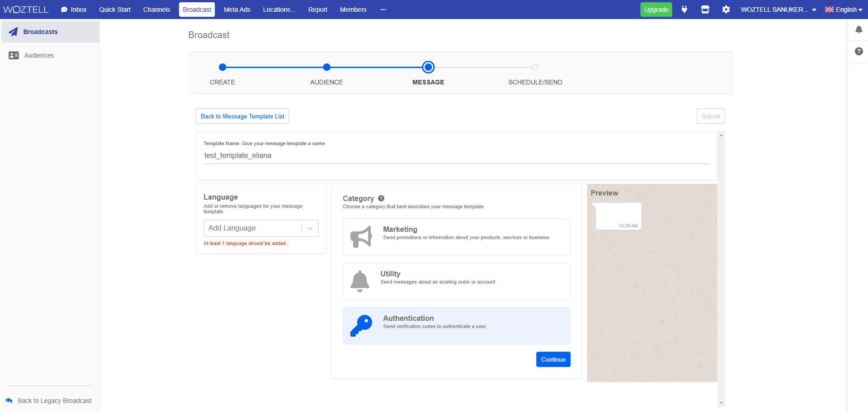Viewport: 868px width, 412px height.
Task: Click the Continue button
Action: (x=553, y=359)
